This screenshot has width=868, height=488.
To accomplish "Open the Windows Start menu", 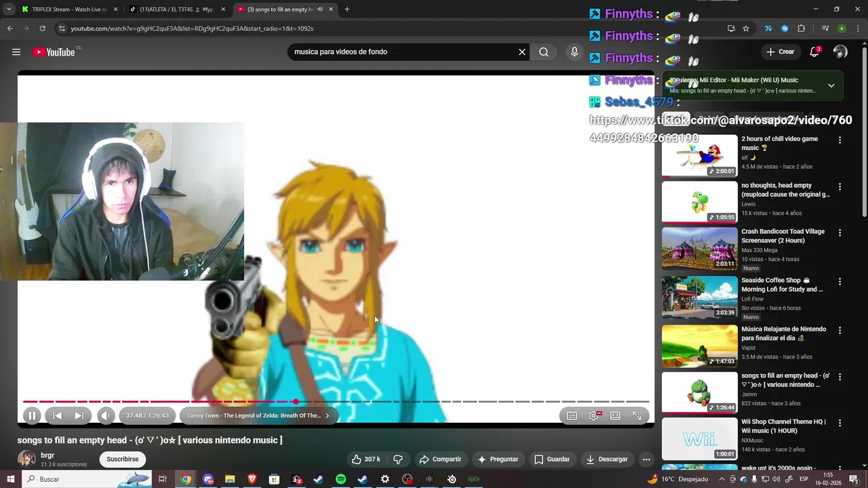I will click(x=10, y=479).
